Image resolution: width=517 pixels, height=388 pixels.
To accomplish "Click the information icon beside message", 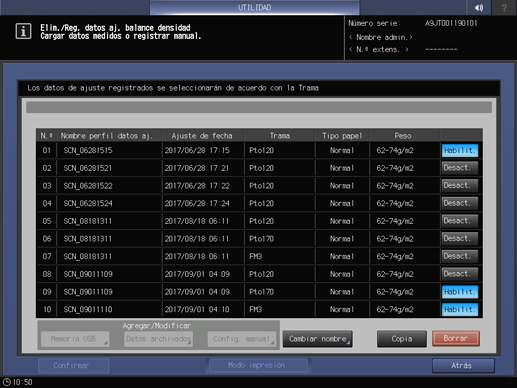I will (23, 31).
